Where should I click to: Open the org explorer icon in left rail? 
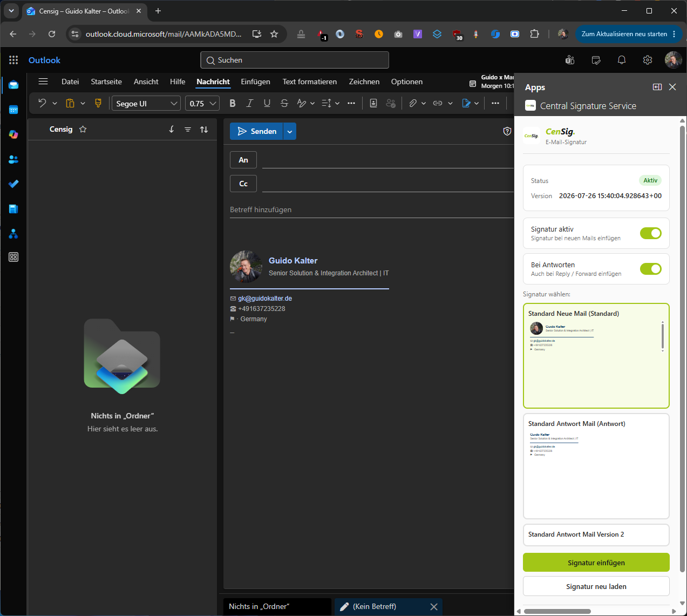tap(13, 234)
